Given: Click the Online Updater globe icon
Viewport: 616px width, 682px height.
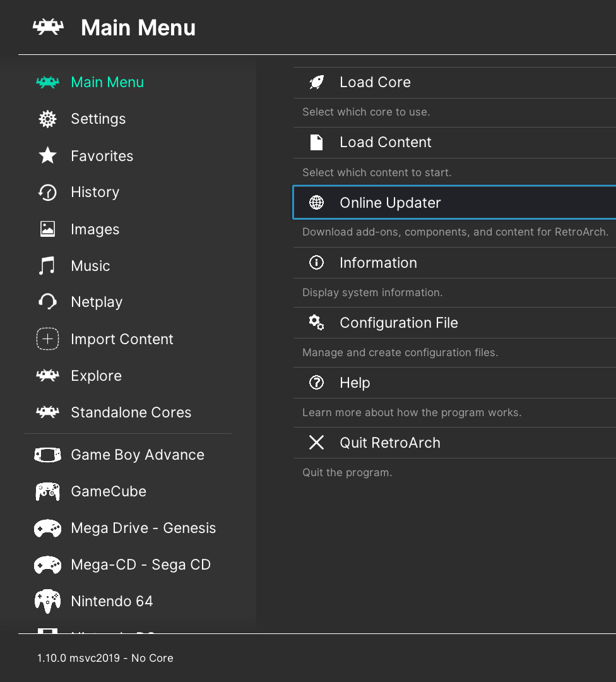Looking at the screenshot, I should 316,202.
